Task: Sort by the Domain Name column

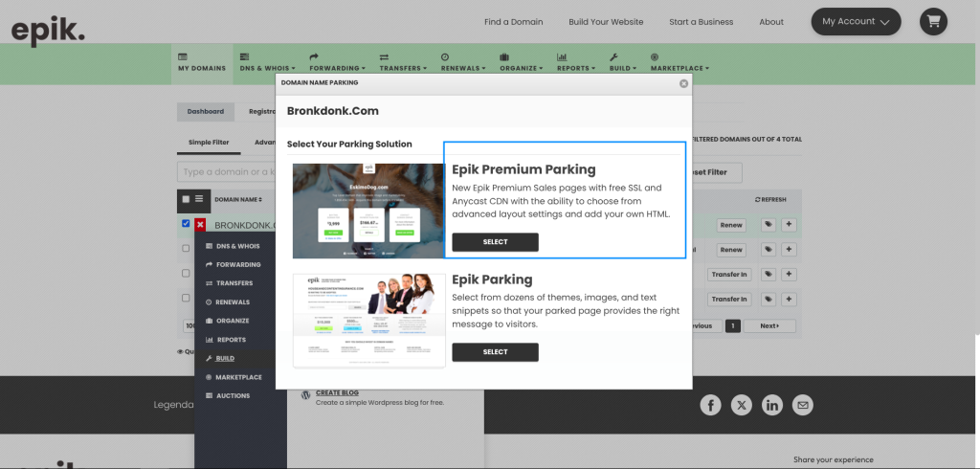Action: (238, 199)
